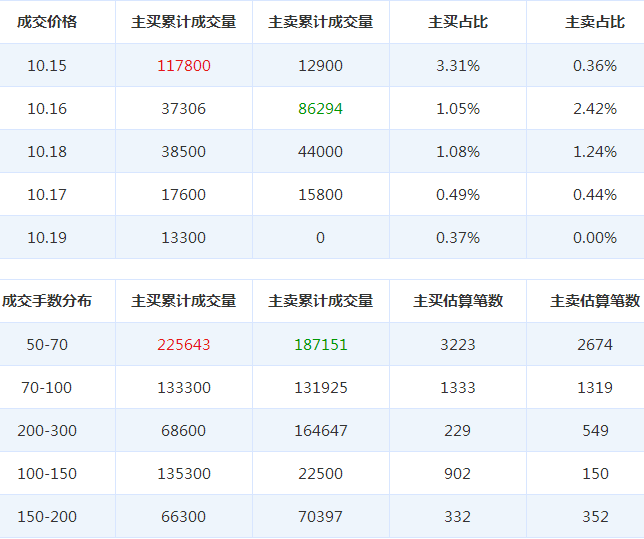
Task: Select the 100-150 range cell
Action: (47, 474)
